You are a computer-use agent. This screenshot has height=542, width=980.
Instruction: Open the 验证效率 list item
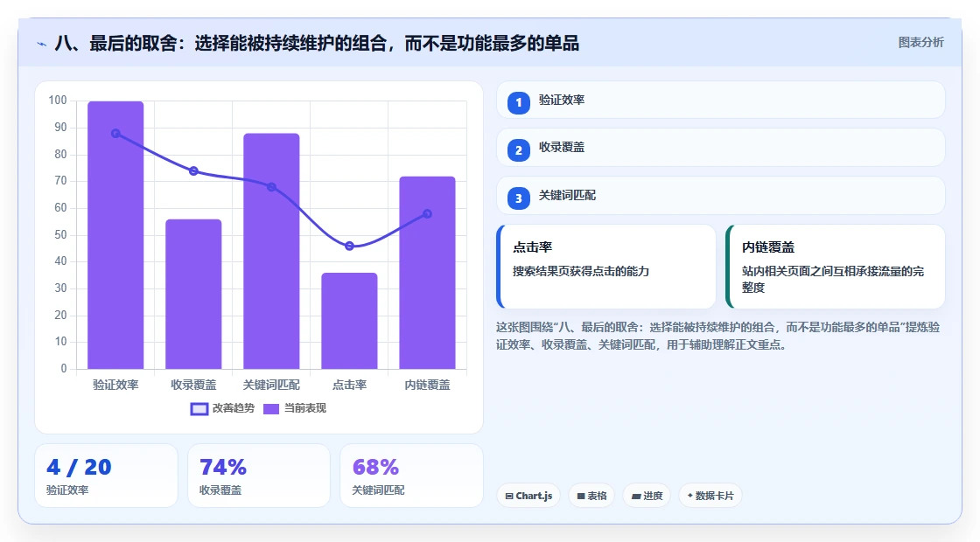(x=721, y=100)
